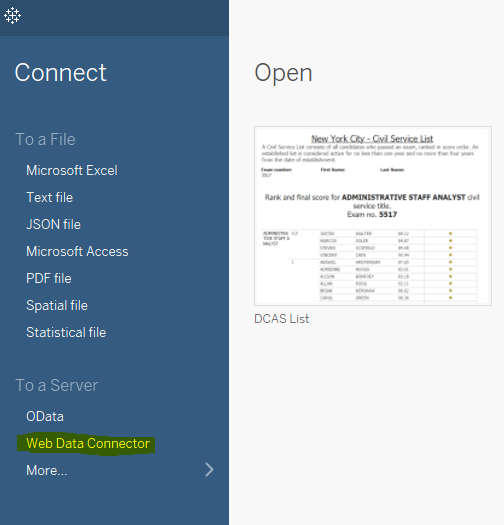Connect to a Microsoft Excel file
Viewport: 504px width, 525px height.
point(72,170)
